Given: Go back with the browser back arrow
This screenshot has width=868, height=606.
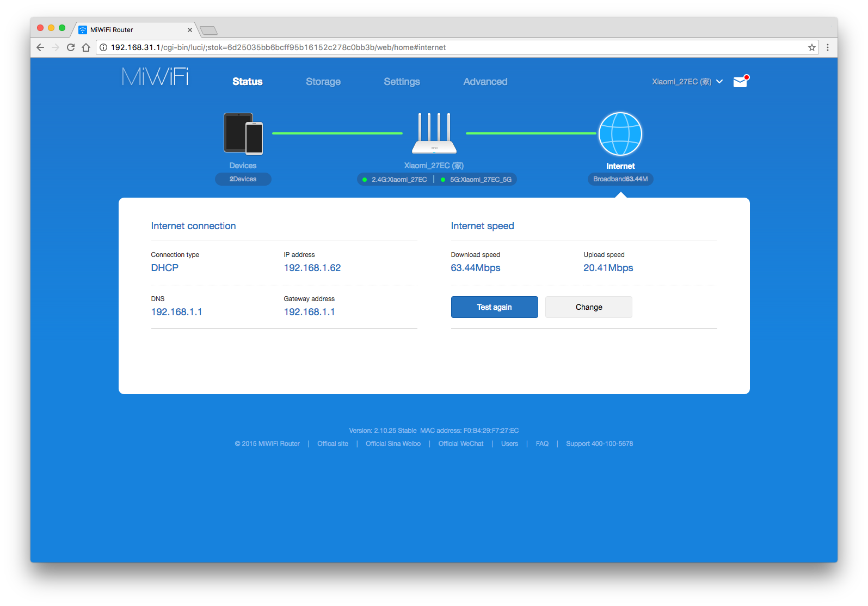Looking at the screenshot, I should point(40,47).
